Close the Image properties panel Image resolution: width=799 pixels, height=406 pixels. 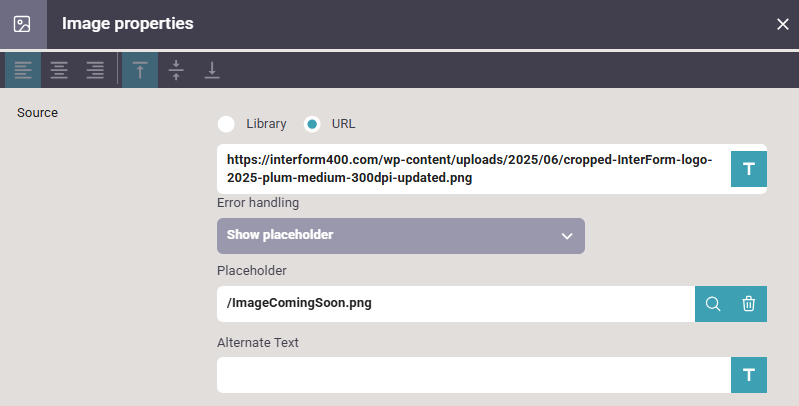tap(782, 24)
